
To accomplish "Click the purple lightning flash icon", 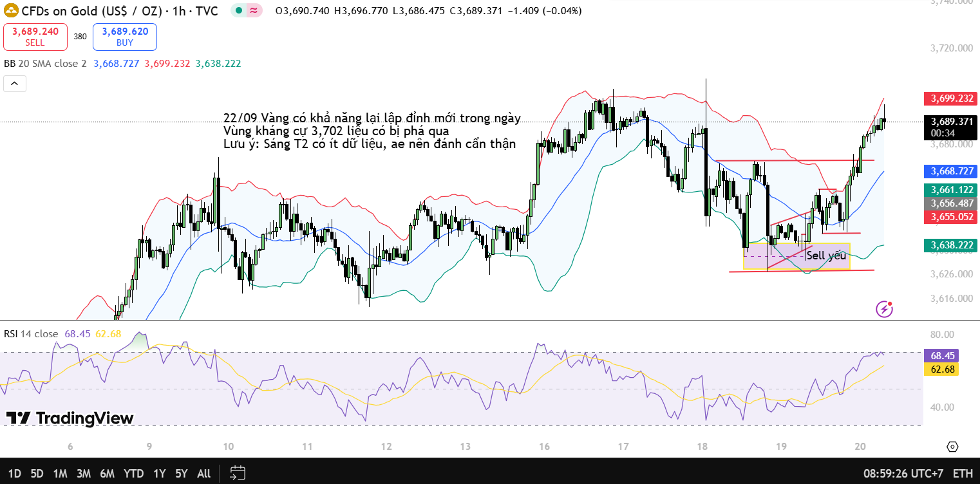I will tap(885, 308).
